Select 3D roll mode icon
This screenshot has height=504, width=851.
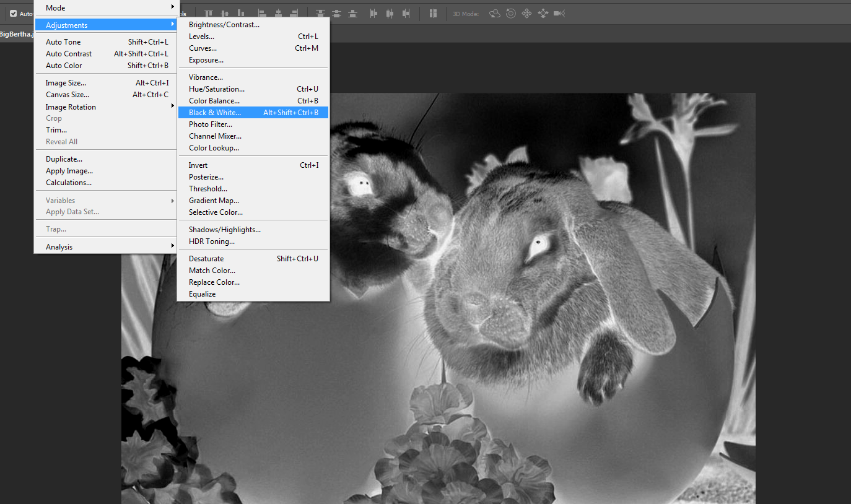tap(510, 13)
